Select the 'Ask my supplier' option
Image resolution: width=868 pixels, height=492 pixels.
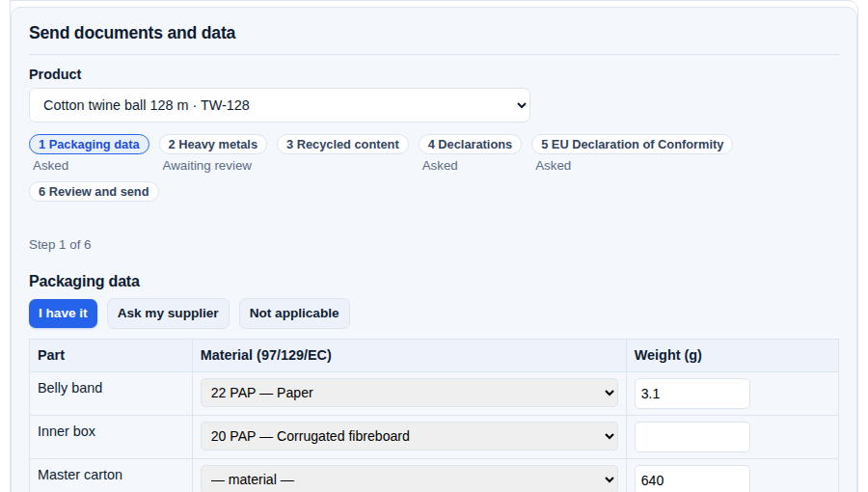click(168, 314)
